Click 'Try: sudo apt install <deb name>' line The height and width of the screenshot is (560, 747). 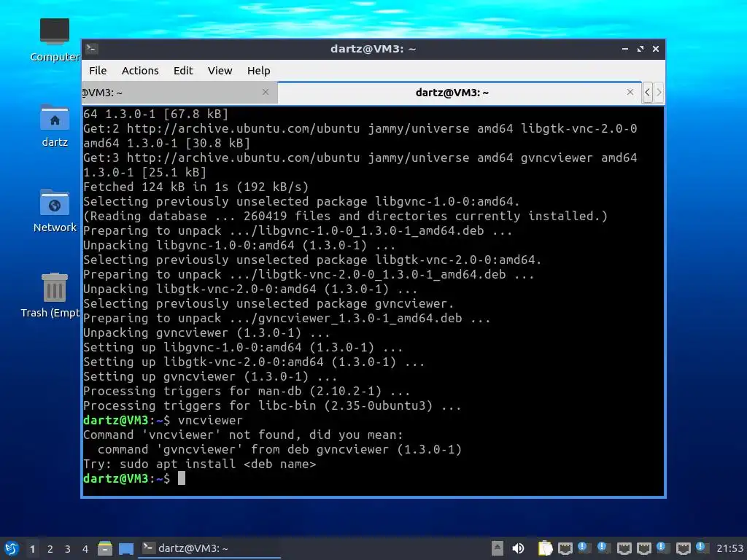(200, 464)
